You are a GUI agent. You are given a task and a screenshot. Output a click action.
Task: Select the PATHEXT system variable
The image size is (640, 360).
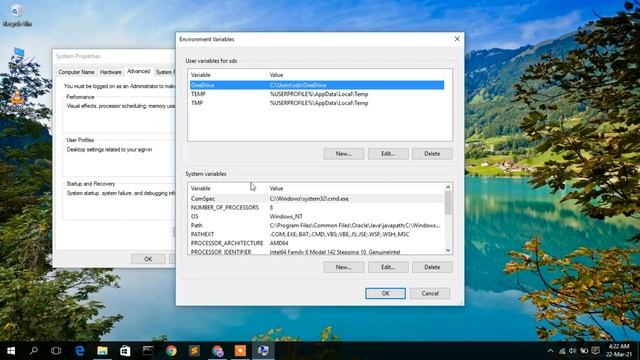pyautogui.click(x=316, y=234)
